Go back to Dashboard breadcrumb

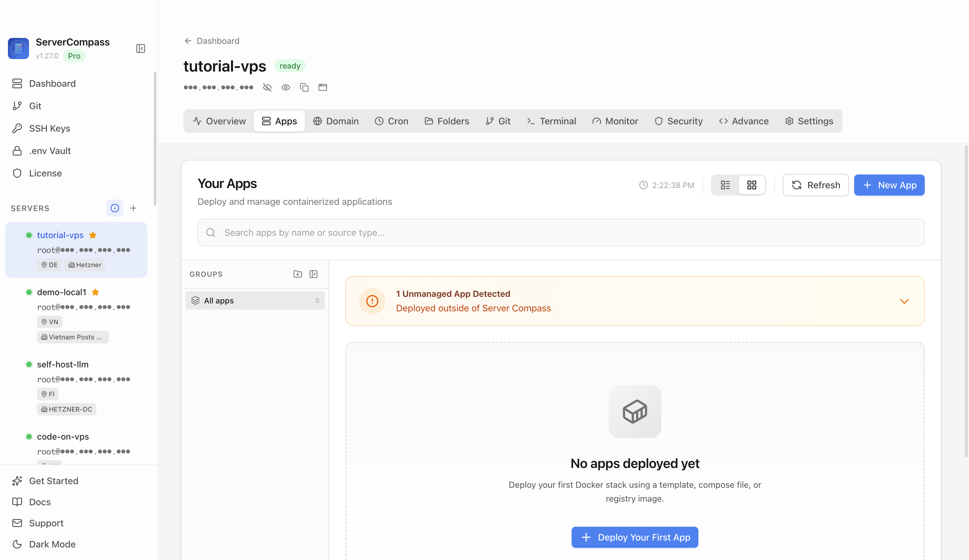[x=212, y=41]
